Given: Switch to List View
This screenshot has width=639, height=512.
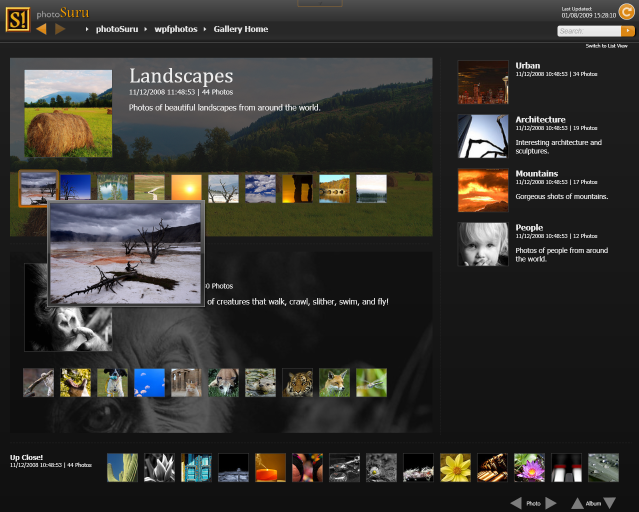Looking at the screenshot, I should click(606, 46).
